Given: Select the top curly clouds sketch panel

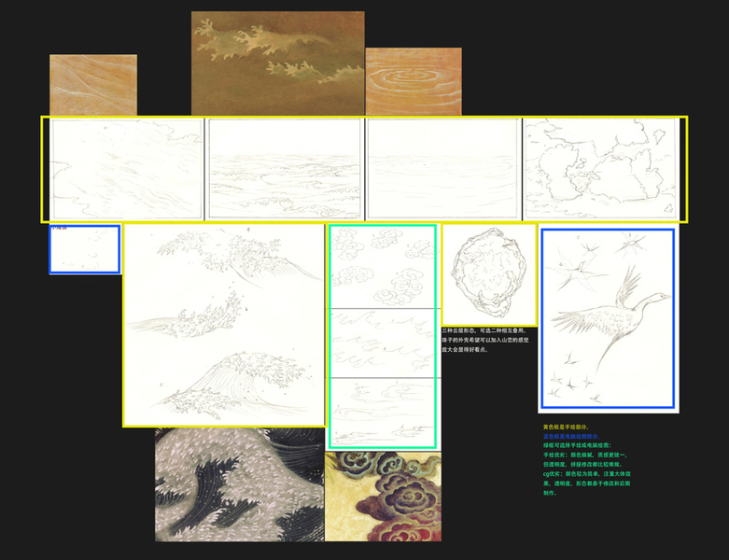Looking at the screenshot, I should click(x=382, y=267).
